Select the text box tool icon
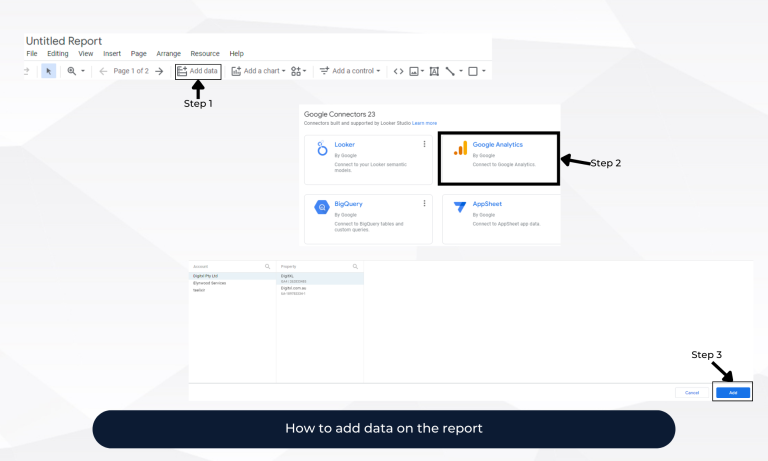768x461 pixels. click(433, 71)
